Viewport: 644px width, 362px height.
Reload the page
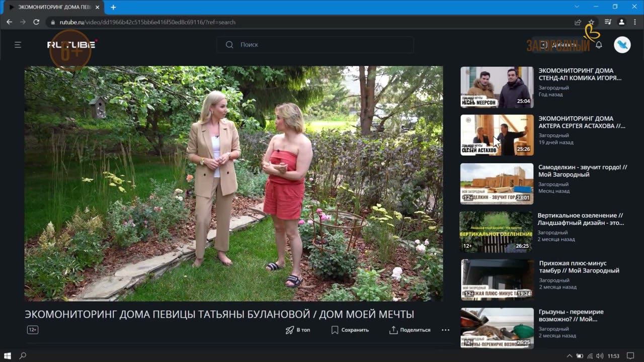click(x=36, y=22)
